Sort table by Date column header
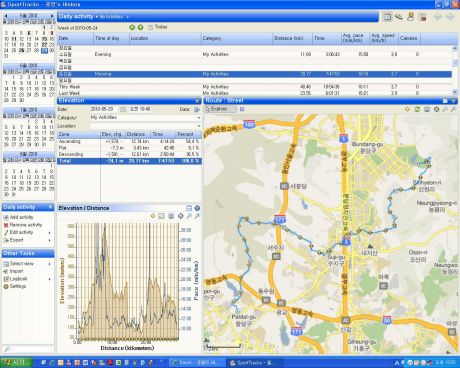Image resolution: width=460 pixels, height=368 pixels. coord(75,38)
